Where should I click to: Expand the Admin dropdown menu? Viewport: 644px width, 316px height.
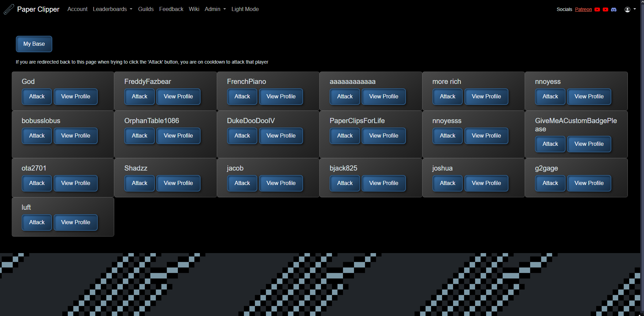[215, 9]
